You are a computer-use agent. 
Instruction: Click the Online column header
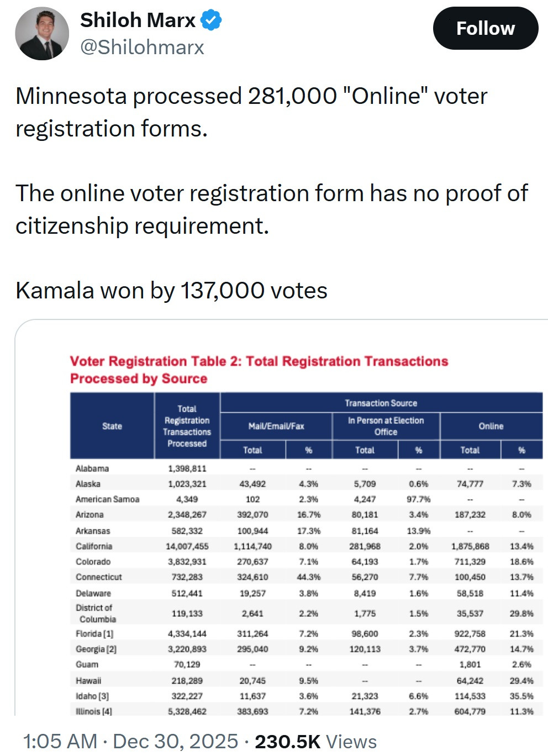[491, 426]
